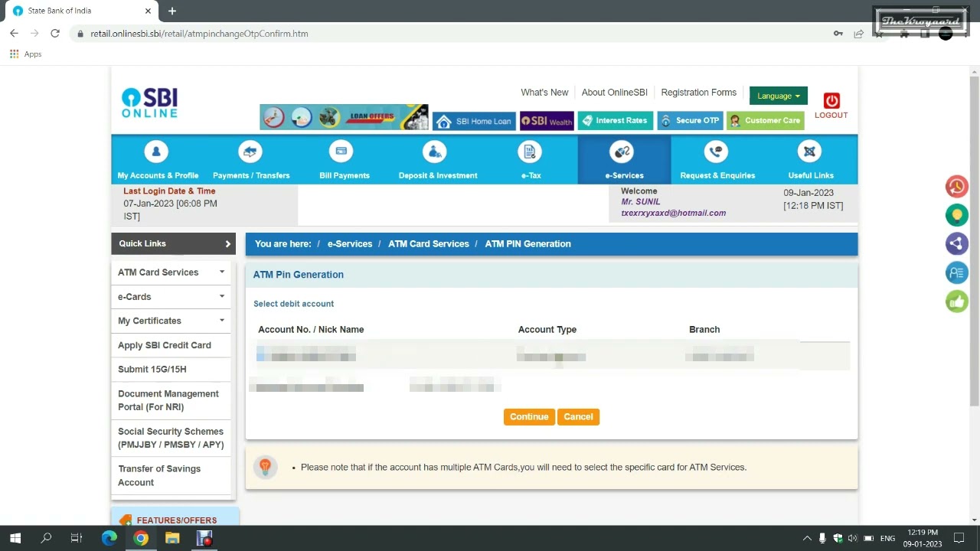This screenshot has width=980, height=551.
Task: Click Apply SBI Credit Card link
Action: [x=165, y=345]
